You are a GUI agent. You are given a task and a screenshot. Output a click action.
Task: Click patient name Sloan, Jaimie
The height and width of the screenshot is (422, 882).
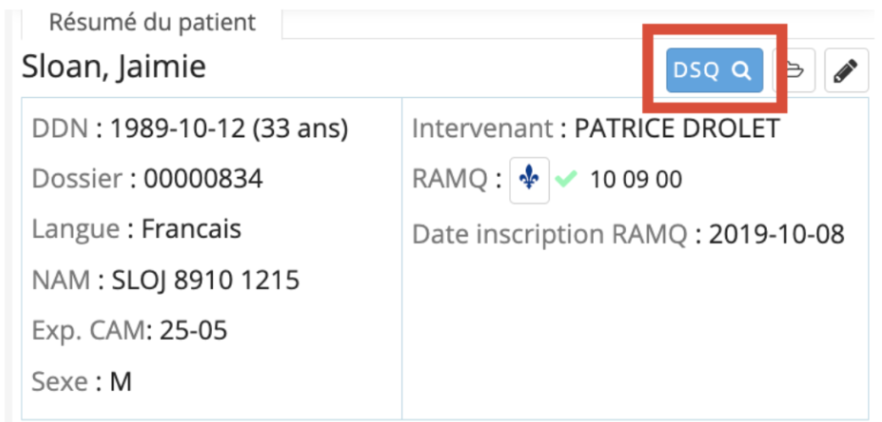(114, 66)
